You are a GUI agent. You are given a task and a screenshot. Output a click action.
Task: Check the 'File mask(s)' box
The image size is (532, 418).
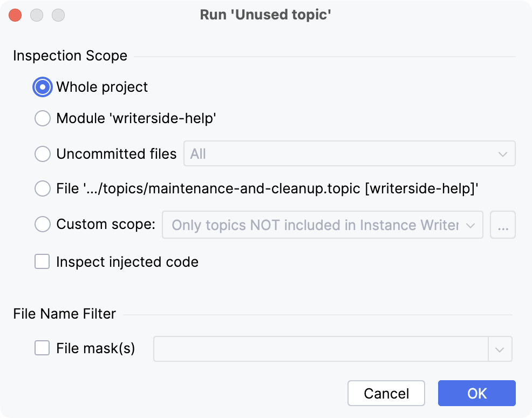tap(42, 348)
